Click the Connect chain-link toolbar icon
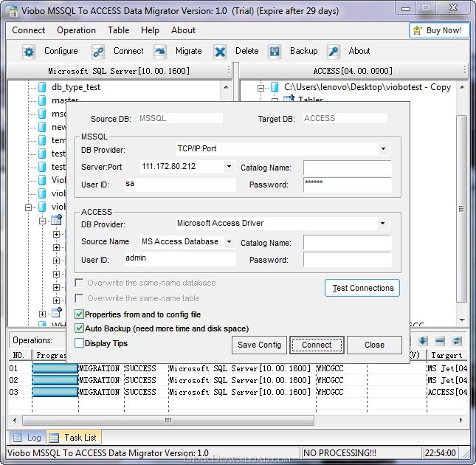This screenshot has height=465, width=476. (x=98, y=52)
